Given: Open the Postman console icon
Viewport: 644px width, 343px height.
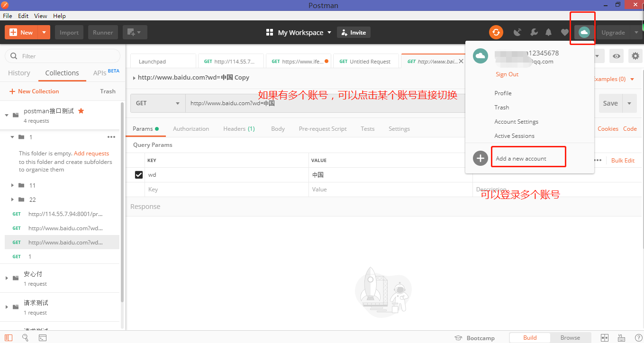Looking at the screenshot, I should tap(43, 338).
